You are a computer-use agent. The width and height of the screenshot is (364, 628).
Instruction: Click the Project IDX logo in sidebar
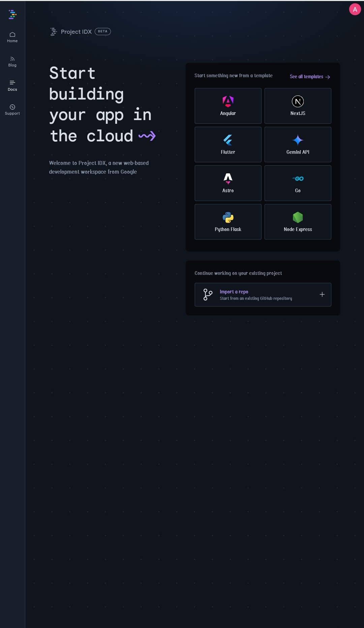pyautogui.click(x=12, y=15)
